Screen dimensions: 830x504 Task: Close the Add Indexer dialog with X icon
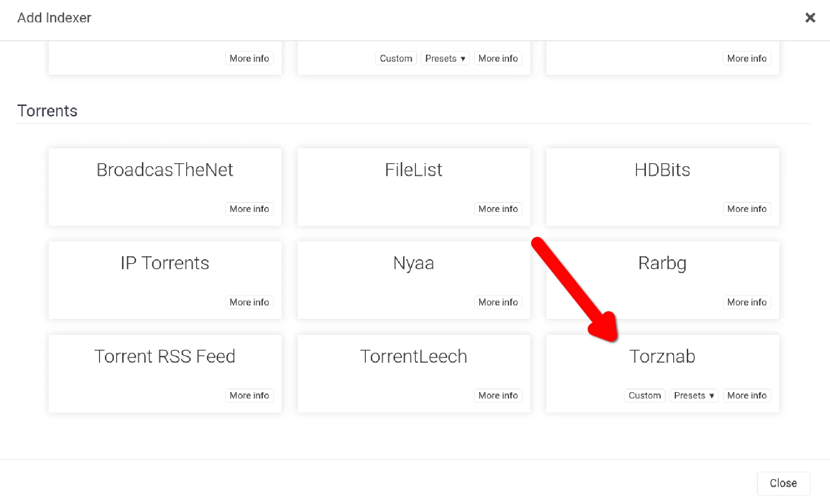click(x=810, y=18)
